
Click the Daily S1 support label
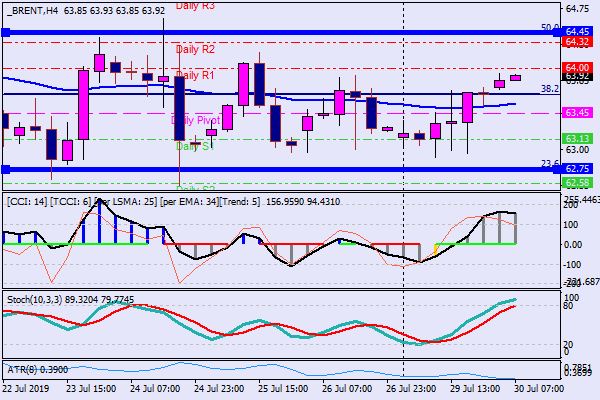pyautogui.click(x=195, y=146)
